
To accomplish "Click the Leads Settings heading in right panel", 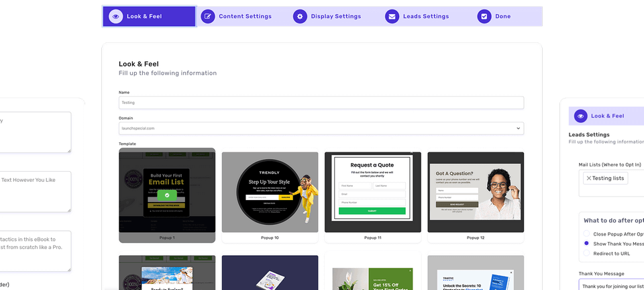I will 589,135.
